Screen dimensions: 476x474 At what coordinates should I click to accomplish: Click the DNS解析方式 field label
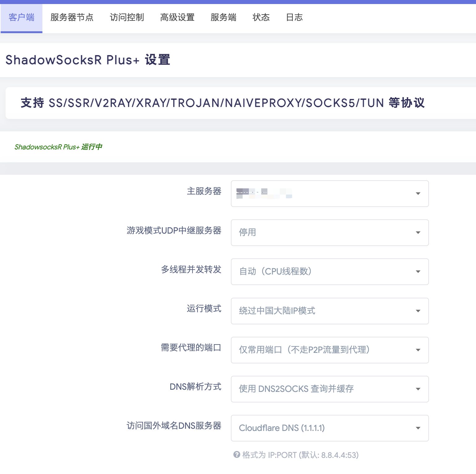tap(195, 387)
